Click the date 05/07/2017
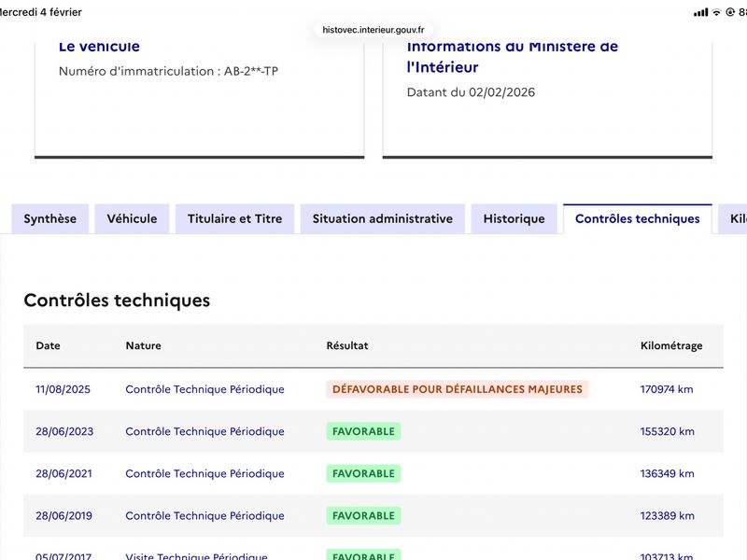This screenshot has height=560, width=747. coord(63,556)
